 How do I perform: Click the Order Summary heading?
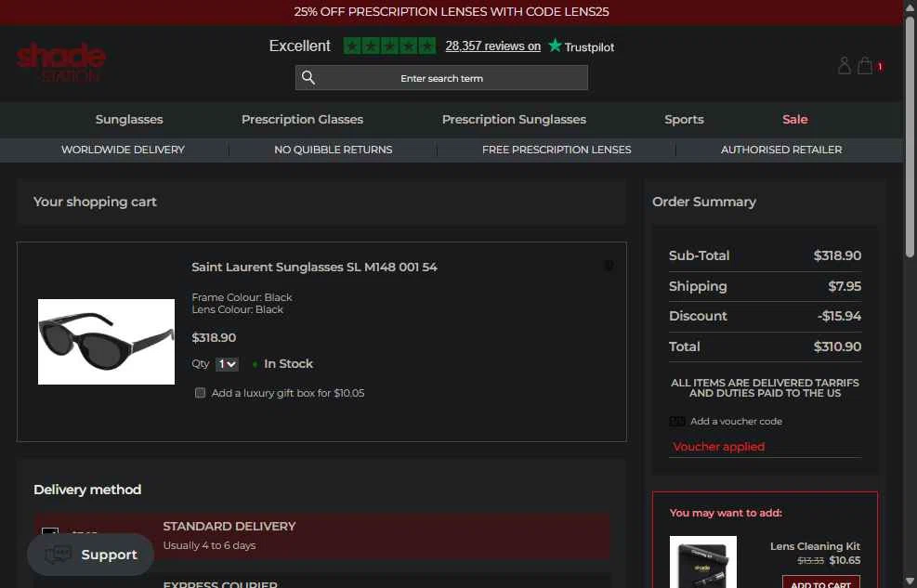click(x=704, y=202)
